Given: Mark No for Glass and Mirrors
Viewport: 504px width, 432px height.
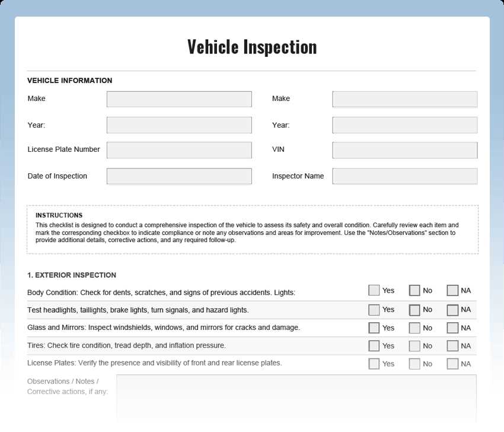Looking at the screenshot, I should pos(414,328).
